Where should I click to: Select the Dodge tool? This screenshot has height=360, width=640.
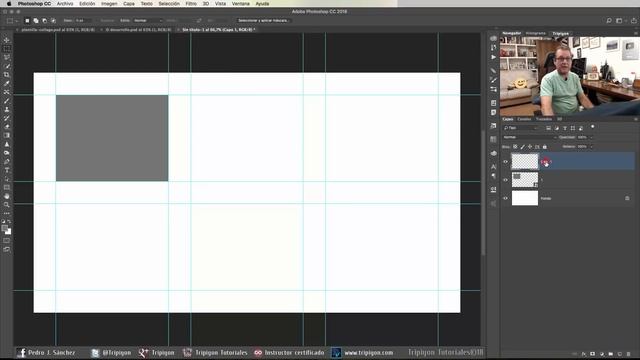pyautogui.click(x=7, y=153)
